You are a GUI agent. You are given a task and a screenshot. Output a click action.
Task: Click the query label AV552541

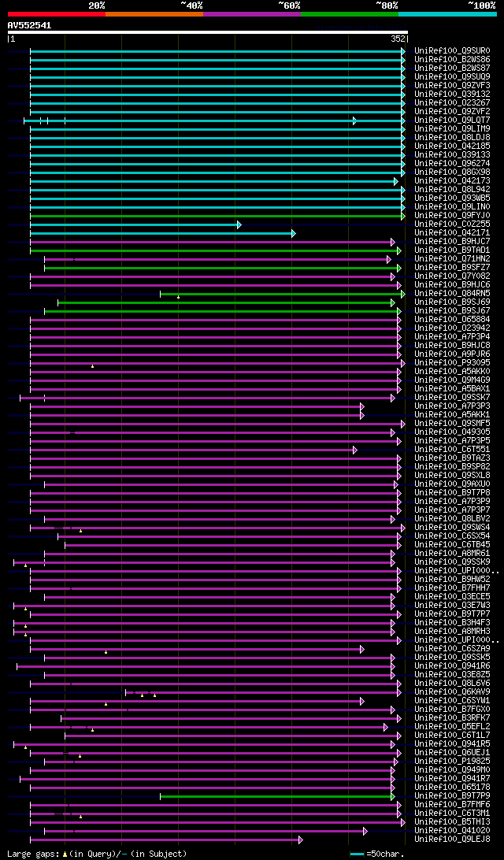(30, 25)
